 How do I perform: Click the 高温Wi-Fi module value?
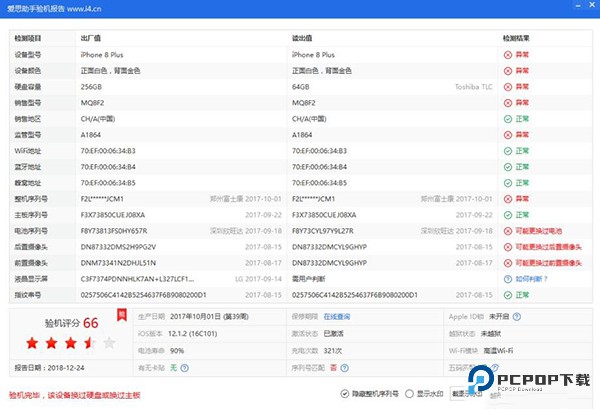pyautogui.click(x=499, y=351)
